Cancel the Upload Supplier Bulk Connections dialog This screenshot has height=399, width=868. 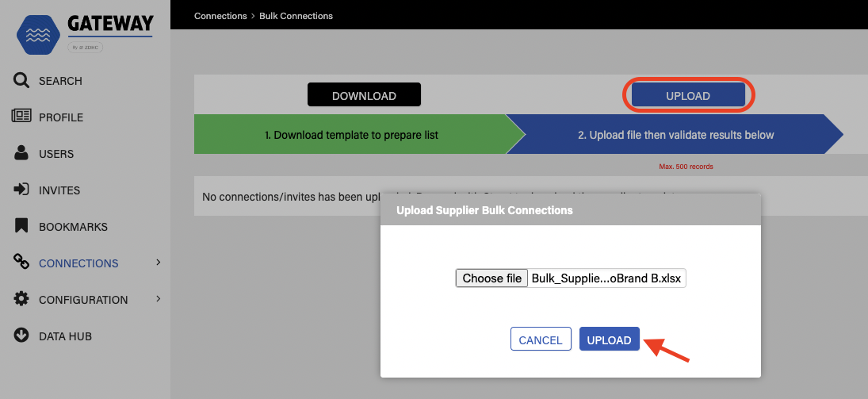click(x=540, y=340)
